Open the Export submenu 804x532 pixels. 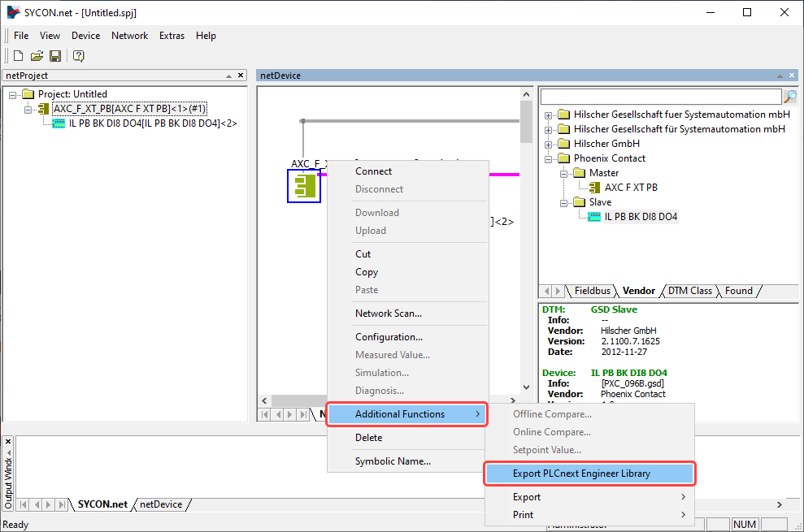pyautogui.click(x=589, y=496)
